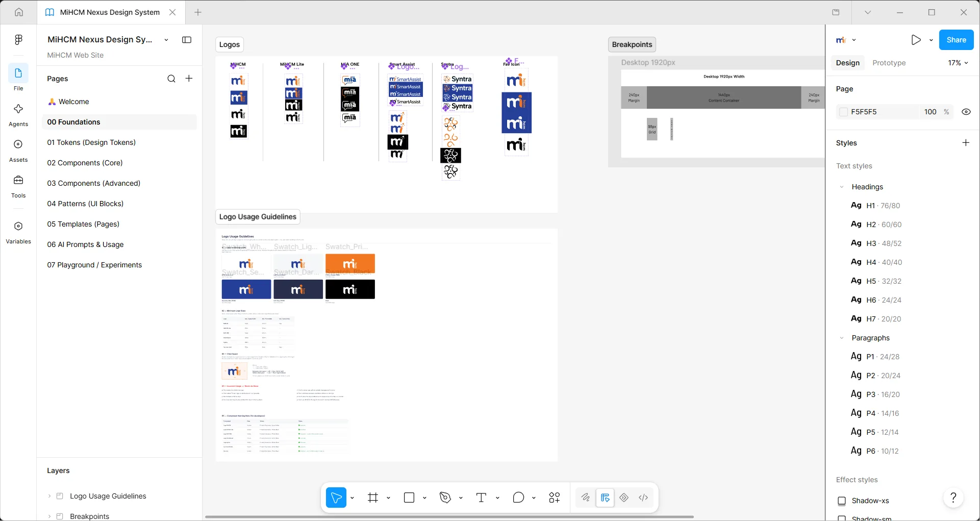Expand the Logo Usage Guidelines layer
Image resolution: width=980 pixels, height=521 pixels.
tap(49, 496)
